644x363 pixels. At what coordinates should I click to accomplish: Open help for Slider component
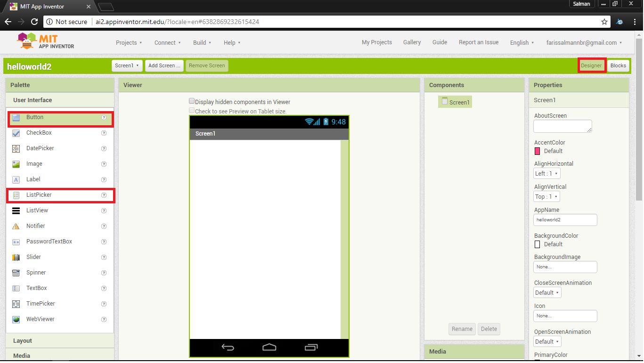click(x=104, y=258)
